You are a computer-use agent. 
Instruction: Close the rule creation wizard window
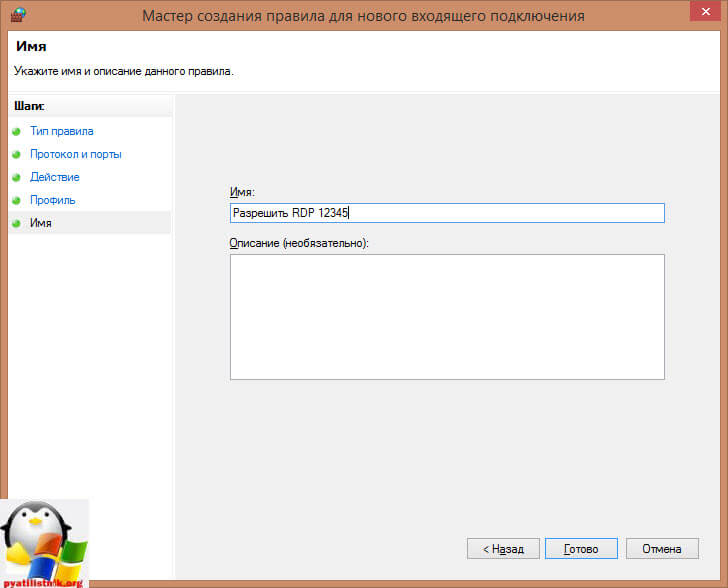(x=702, y=14)
